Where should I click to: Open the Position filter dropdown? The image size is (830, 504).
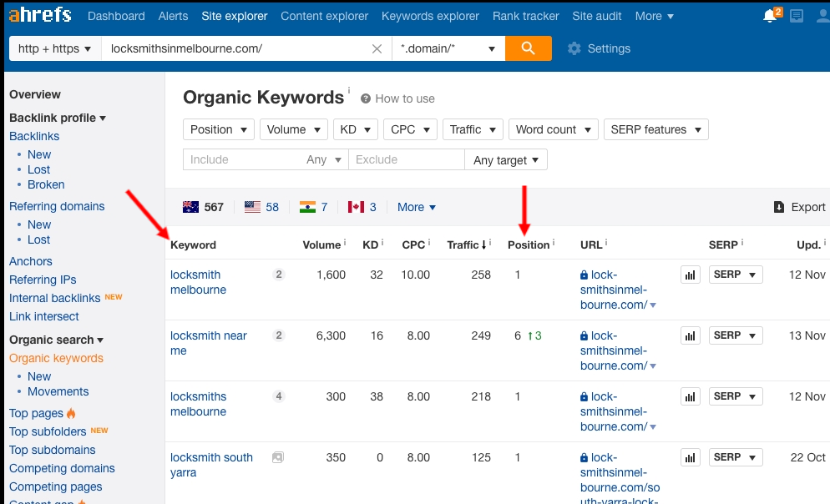point(219,129)
